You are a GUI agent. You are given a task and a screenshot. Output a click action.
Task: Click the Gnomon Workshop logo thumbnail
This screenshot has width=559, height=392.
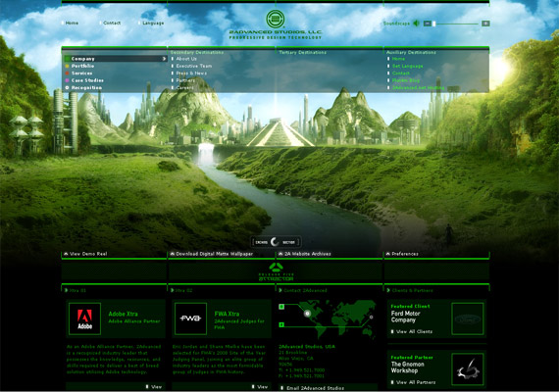[x=468, y=369]
